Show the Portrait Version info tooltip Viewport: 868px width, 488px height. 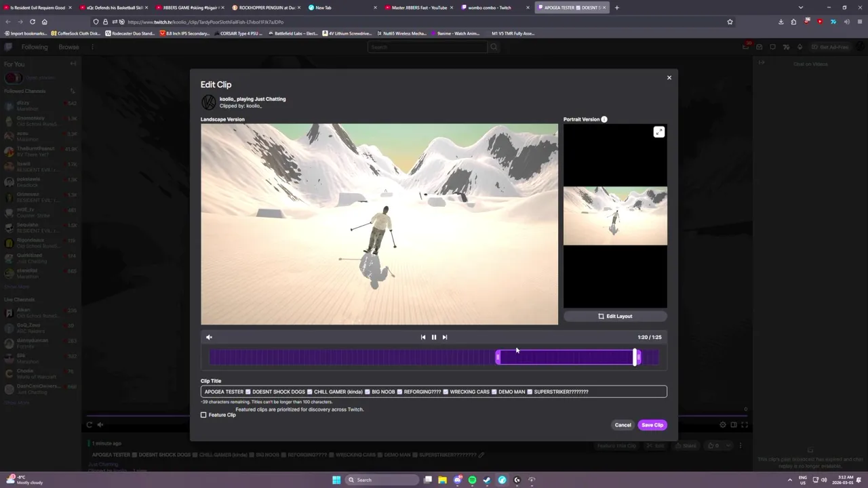(604, 119)
